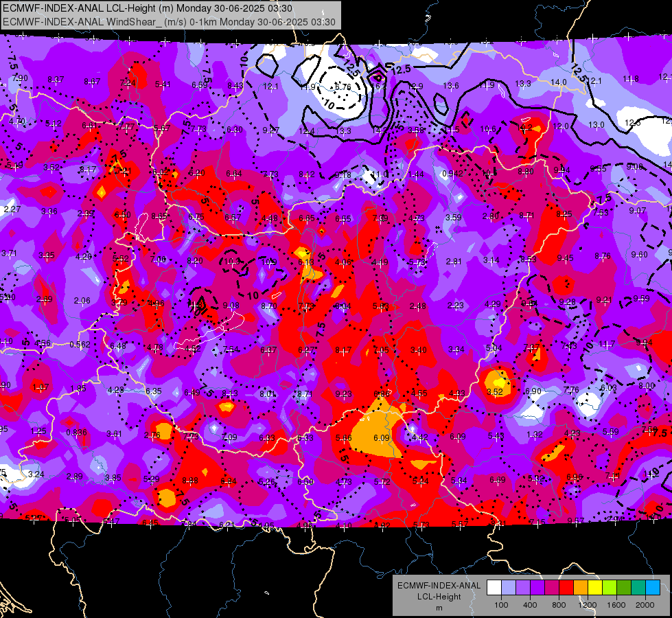Image resolution: width=672 pixels, height=618 pixels.
Task: Click the shear value 0.836
Action: pos(76,433)
